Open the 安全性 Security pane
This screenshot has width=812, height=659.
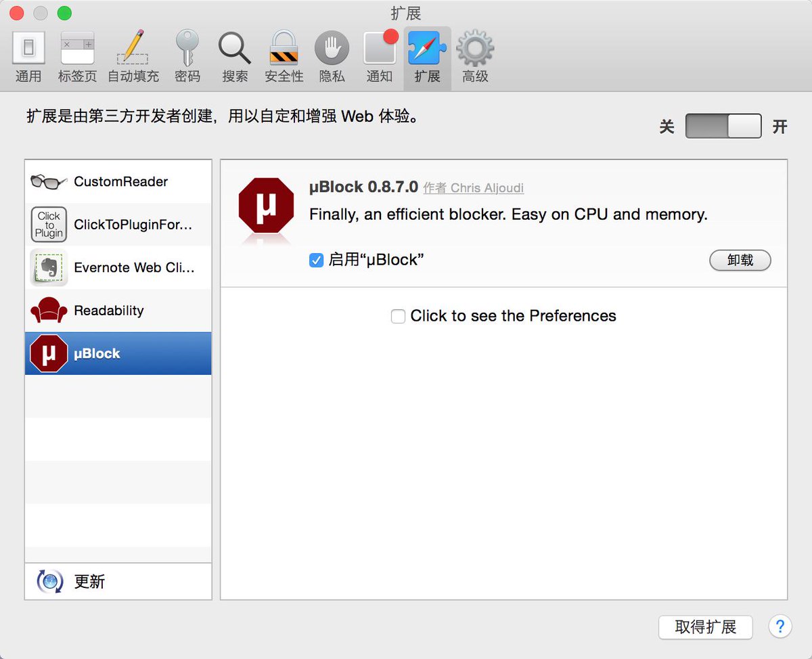click(x=284, y=58)
